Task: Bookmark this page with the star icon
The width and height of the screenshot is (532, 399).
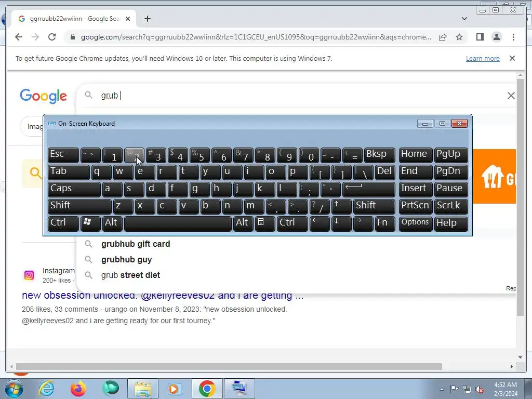Action: tap(459, 37)
